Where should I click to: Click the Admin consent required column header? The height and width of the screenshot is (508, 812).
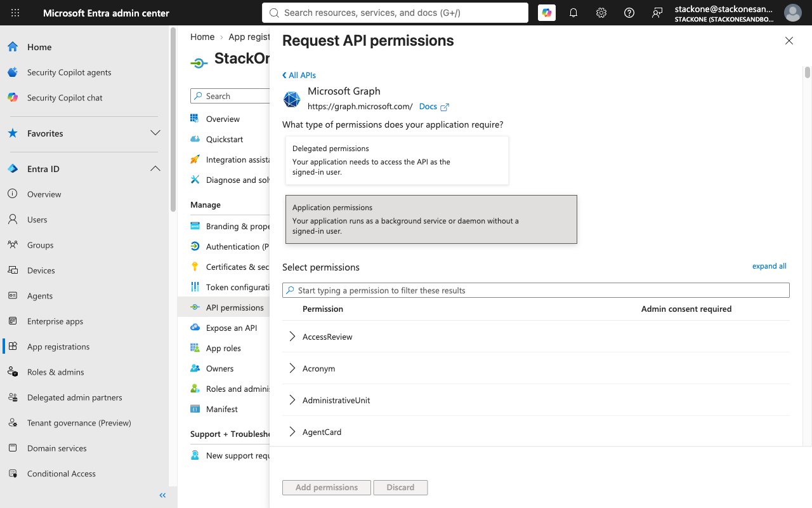(x=686, y=309)
